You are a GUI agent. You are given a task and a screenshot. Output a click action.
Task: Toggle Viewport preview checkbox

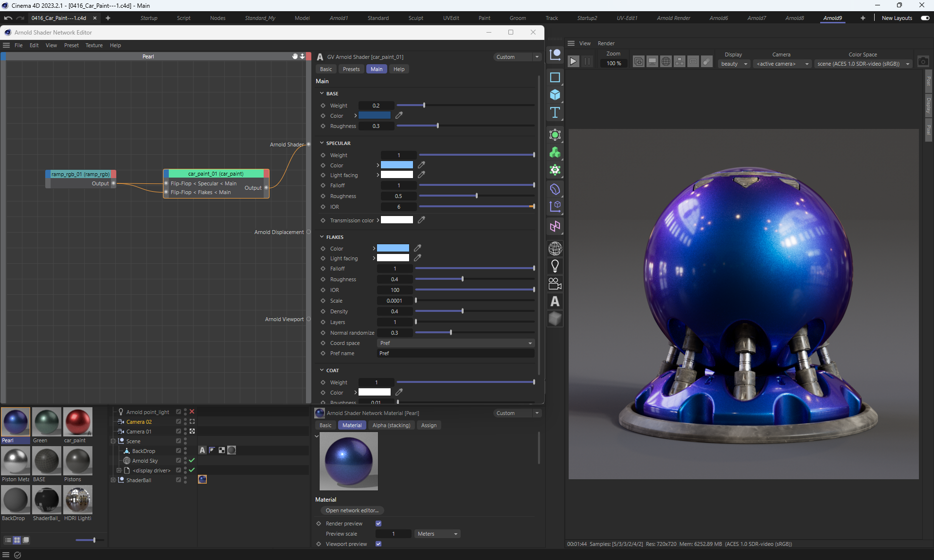click(x=378, y=544)
